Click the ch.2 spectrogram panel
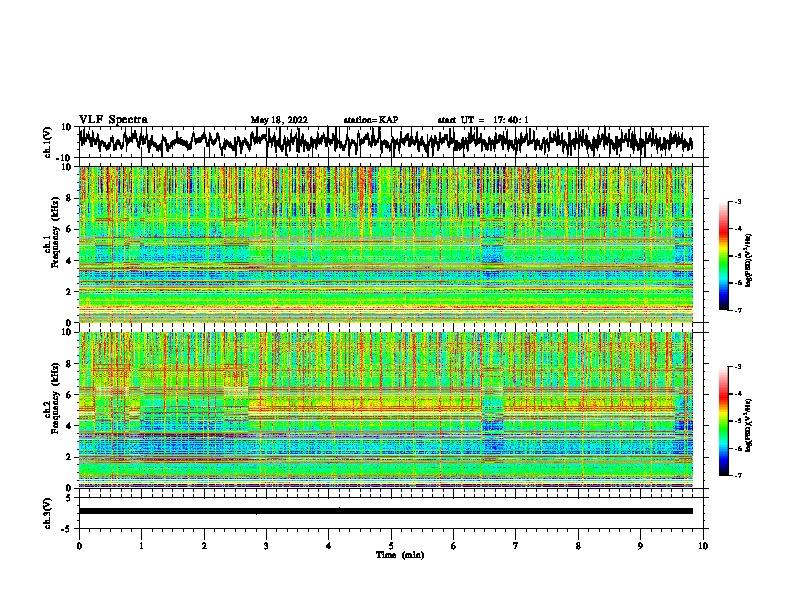Image resolution: width=792 pixels, height=612 pixels. [385, 410]
